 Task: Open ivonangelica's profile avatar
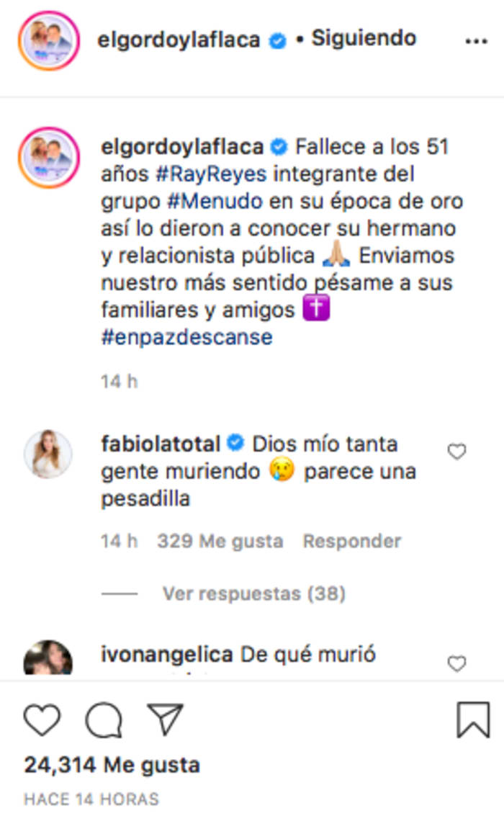point(48,658)
